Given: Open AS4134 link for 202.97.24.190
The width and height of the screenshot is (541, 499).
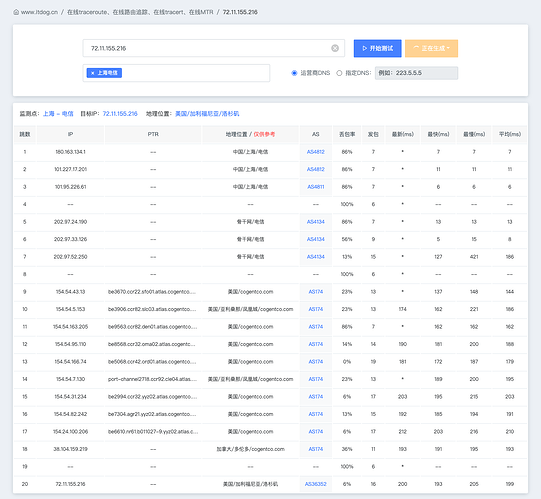Looking at the screenshot, I should click(x=316, y=222).
